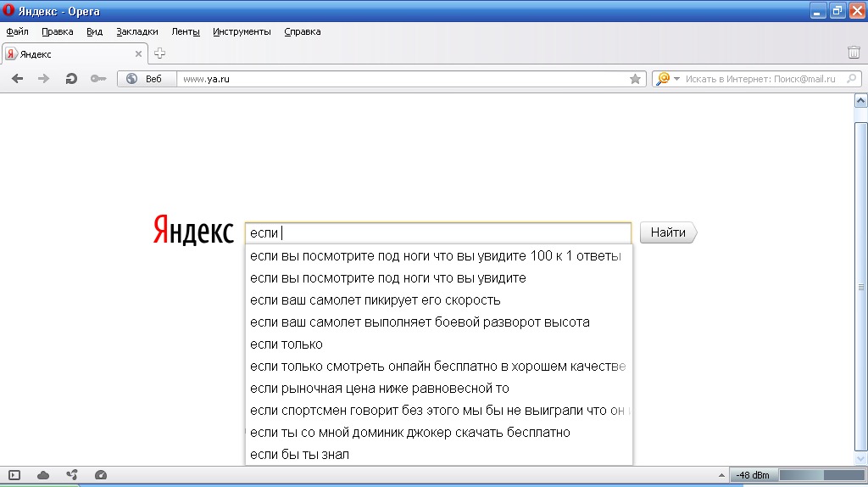The width and height of the screenshot is (868, 487).
Task: Click the Веб globe badge in address bar
Action: click(147, 79)
